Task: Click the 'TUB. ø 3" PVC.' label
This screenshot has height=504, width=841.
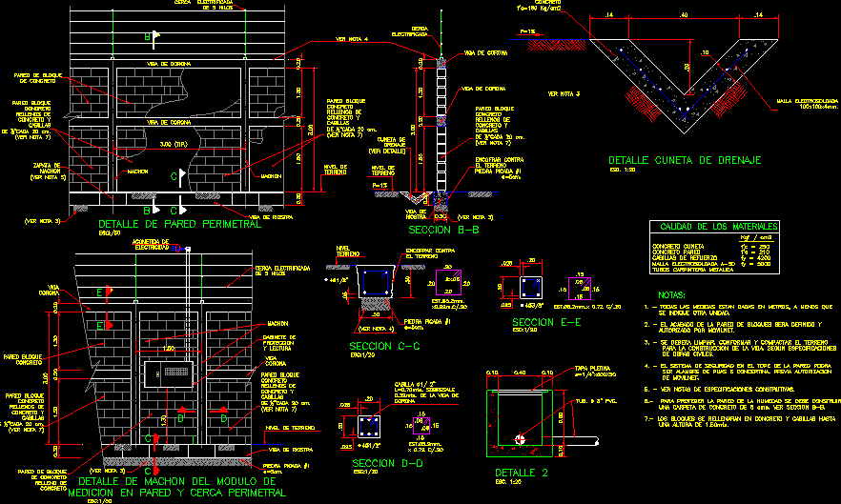Action: click(596, 402)
